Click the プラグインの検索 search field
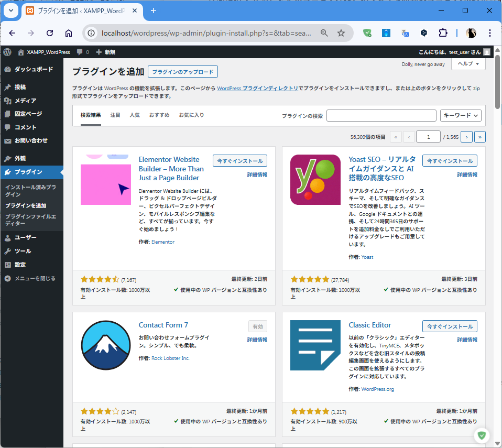 [381, 115]
